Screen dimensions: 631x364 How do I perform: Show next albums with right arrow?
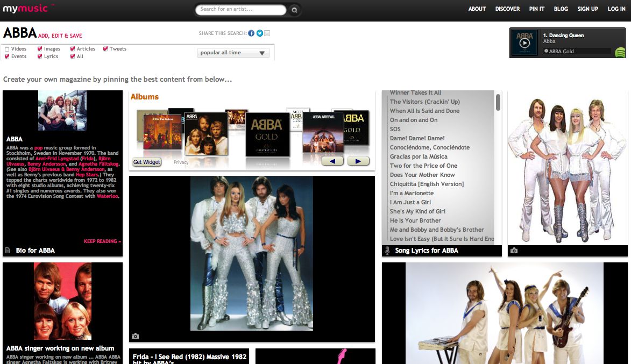[x=358, y=161]
